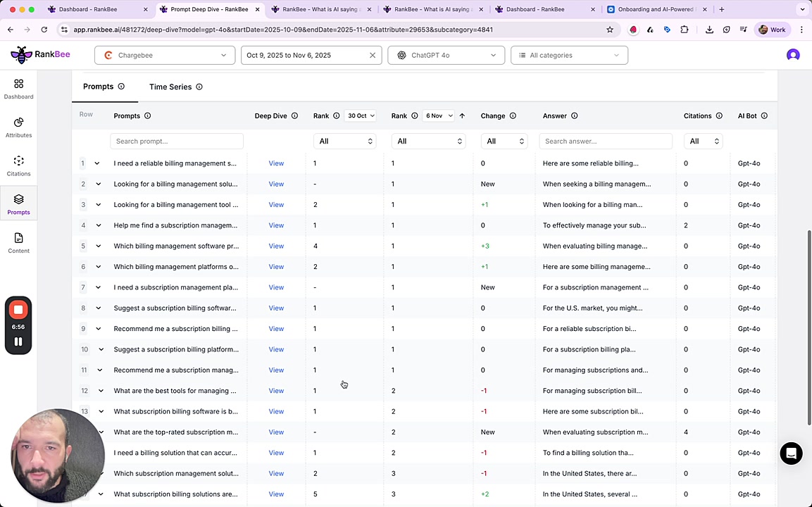Open the Content sidebar section

(18, 243)
